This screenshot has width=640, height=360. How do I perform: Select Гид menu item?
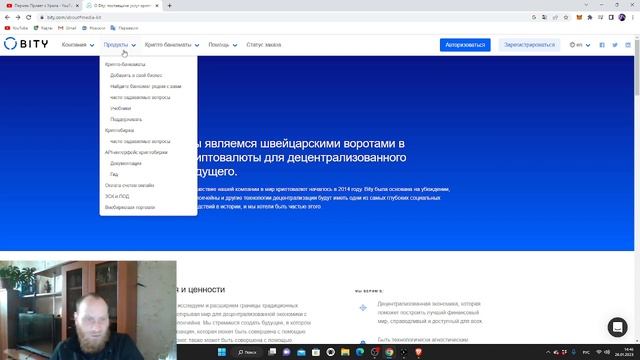[x=114, y=175]
